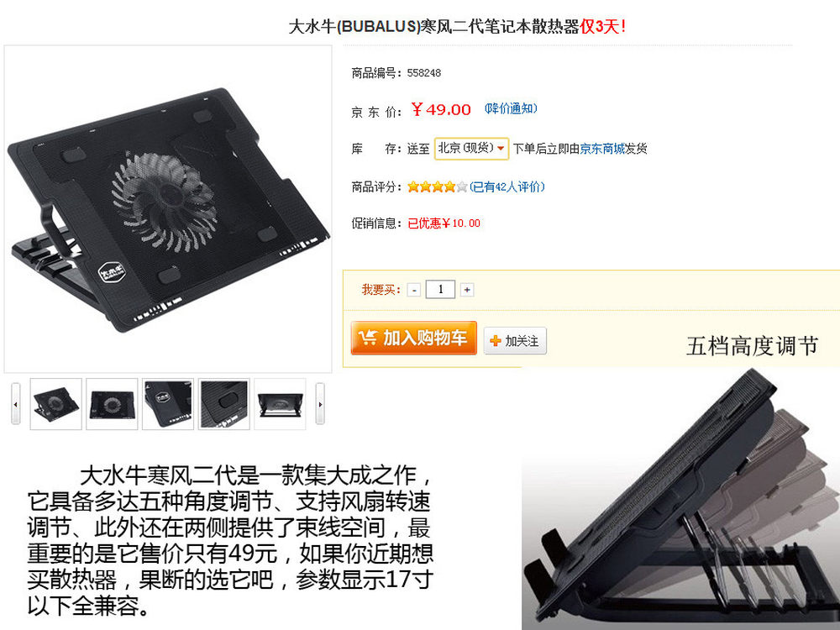
Task: Click the 加关注 follow button
Action: (515, 341)
